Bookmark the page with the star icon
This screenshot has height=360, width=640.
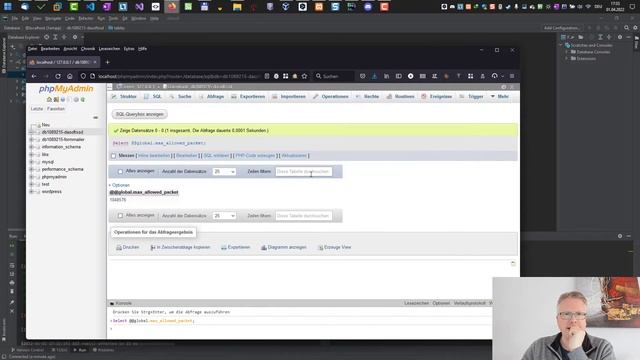(x=304, y=76)
